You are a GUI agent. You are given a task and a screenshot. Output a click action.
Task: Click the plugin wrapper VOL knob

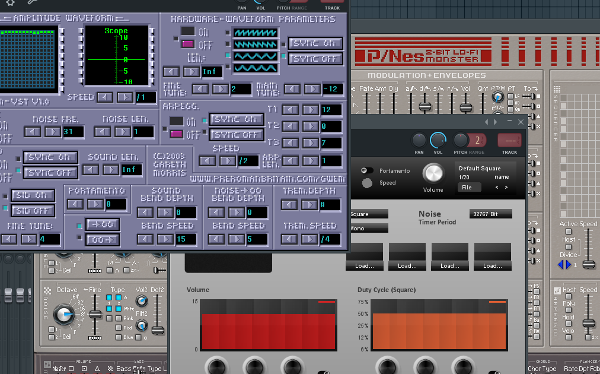(x=438, y=140)
